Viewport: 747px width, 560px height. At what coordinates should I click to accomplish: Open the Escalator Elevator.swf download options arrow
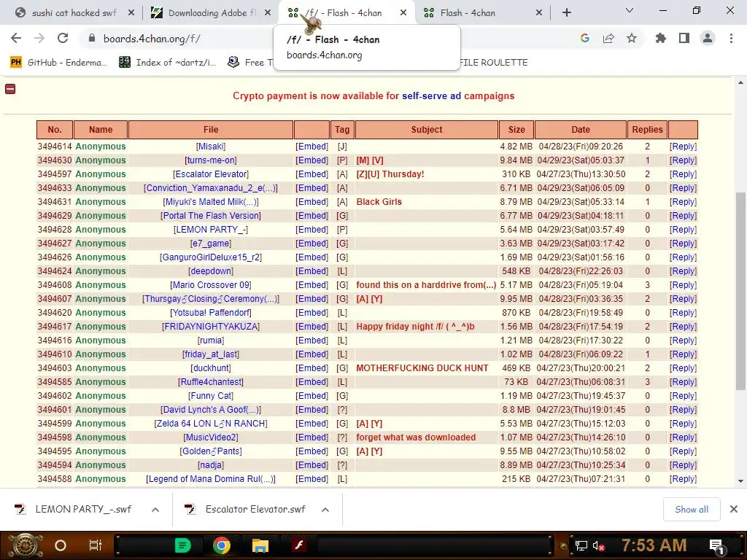click(325, 510)
